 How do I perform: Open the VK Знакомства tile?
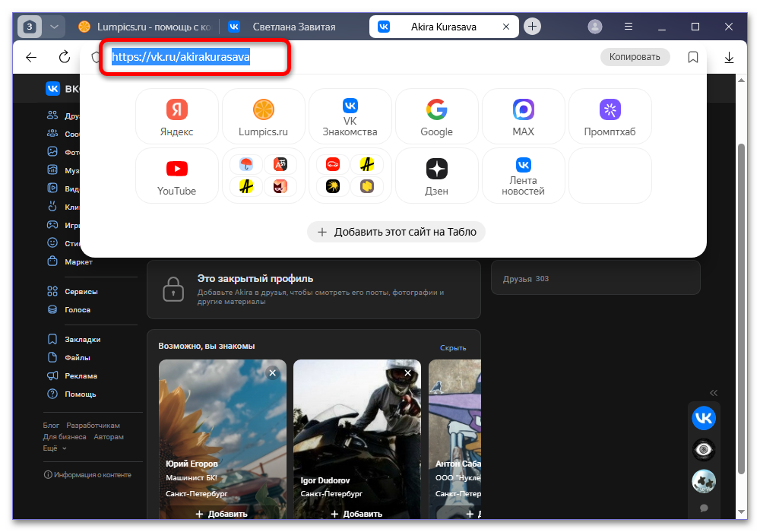click(x=350, y=116)
